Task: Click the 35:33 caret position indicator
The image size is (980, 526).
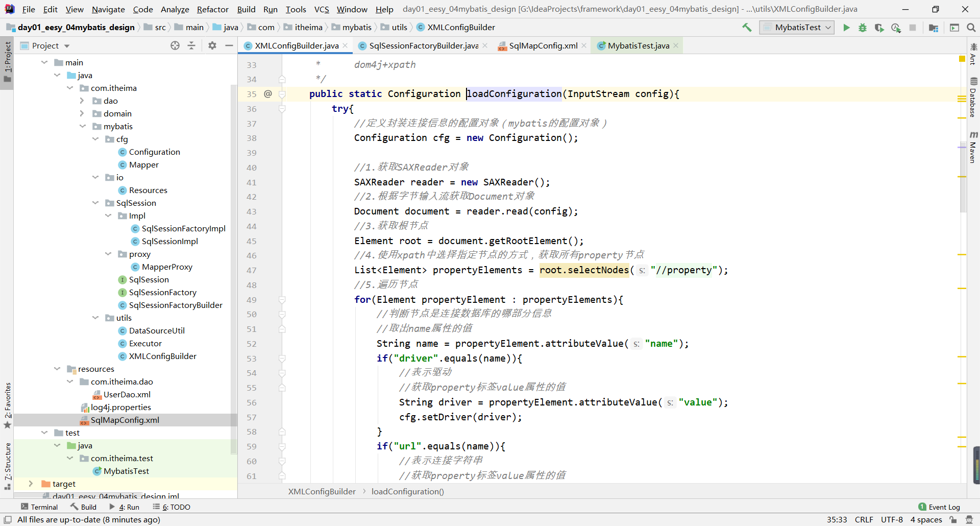Action: click(837, 519)
